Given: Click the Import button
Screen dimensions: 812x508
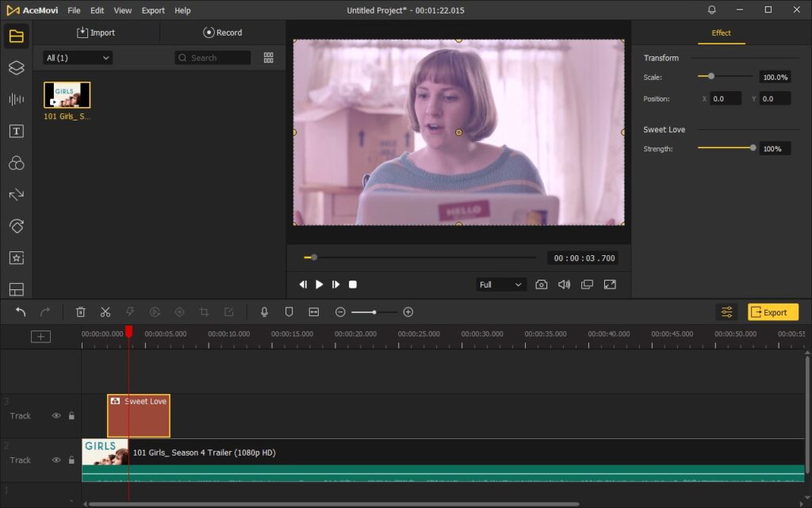Looking at the screenshot, I should [96, 32].
